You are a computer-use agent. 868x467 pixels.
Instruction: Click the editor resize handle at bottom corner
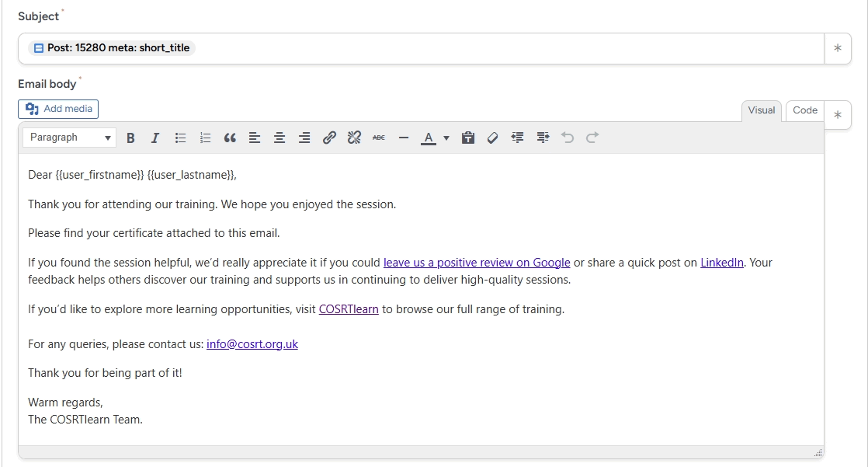[818, 452]
